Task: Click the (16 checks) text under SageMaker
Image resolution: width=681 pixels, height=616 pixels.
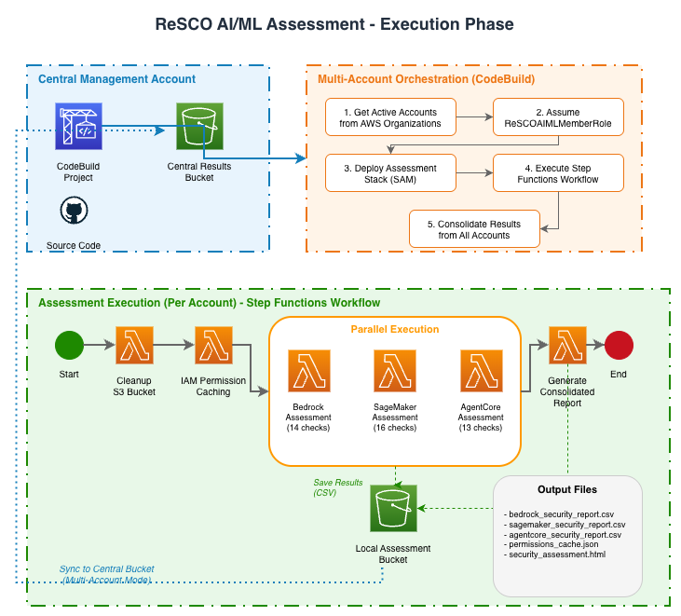Action: (395, 428)
